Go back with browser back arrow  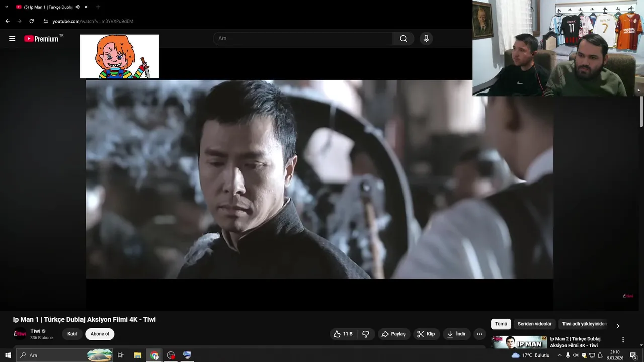pos(7,21)
